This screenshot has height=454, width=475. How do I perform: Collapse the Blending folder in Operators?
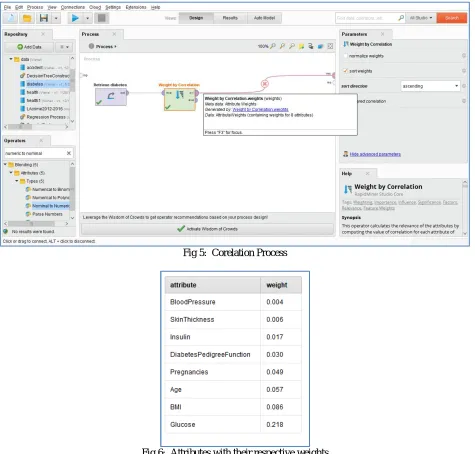[x=5, y=164]
